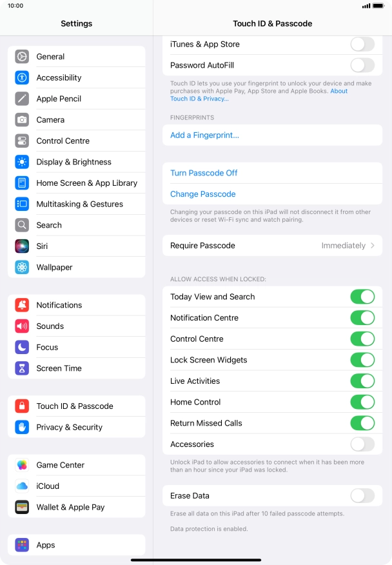
Task: Toggle Accessories access when locked
Action: [x=362, y=444]
